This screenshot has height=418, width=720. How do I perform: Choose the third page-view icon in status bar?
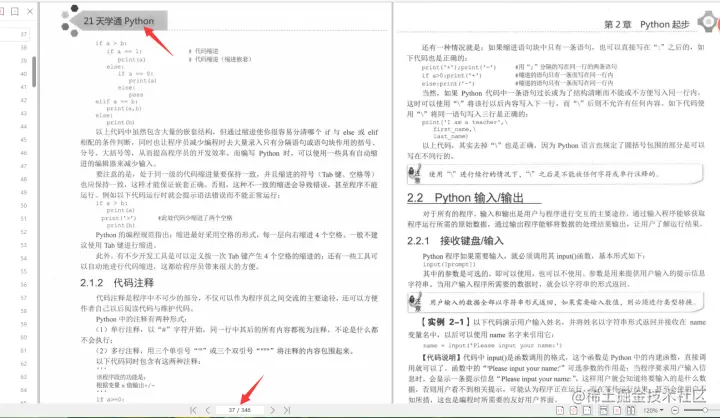point(587,410)
